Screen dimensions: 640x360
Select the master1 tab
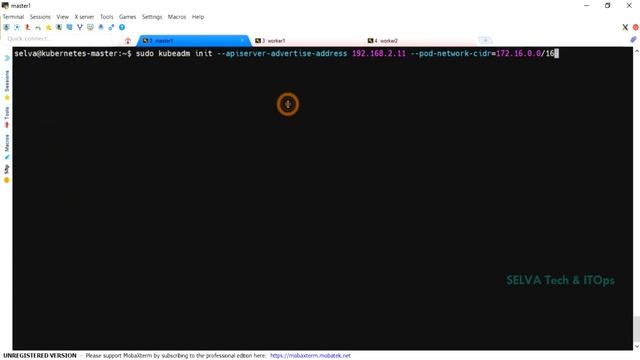(192, 41)
